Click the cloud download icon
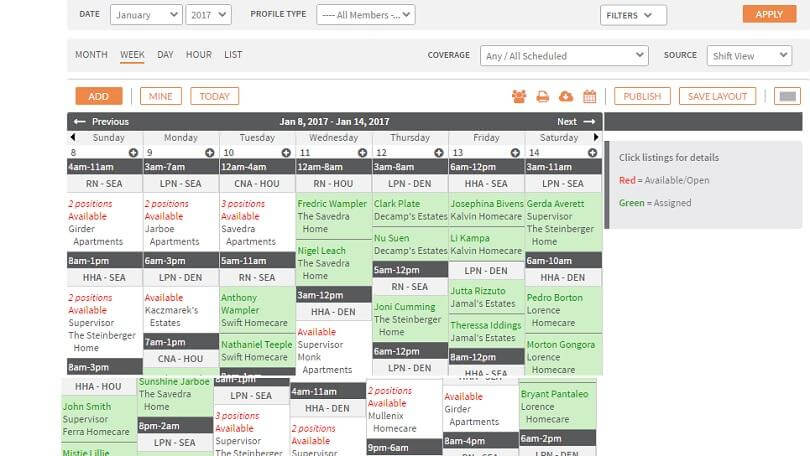 coord(566,96)
